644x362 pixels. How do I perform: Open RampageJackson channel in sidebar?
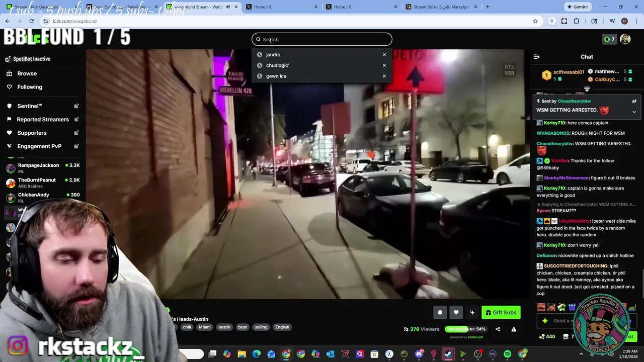pos(43,168)
